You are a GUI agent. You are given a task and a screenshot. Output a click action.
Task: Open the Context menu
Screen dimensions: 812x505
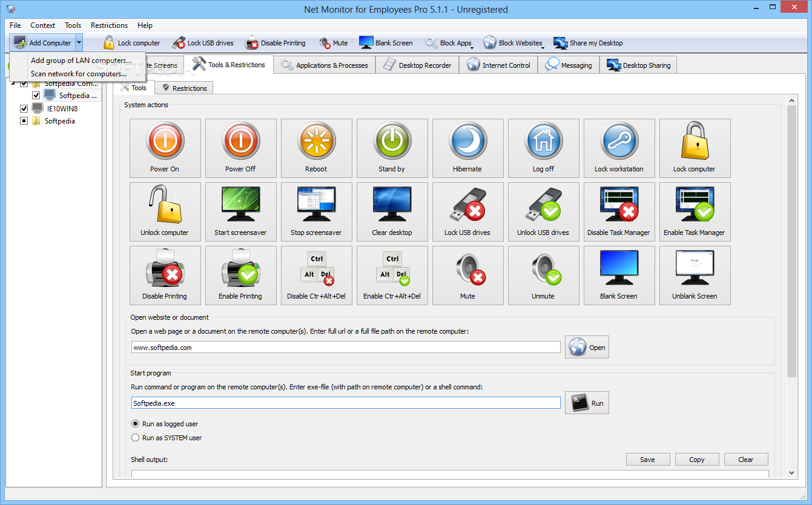[43, 25]
